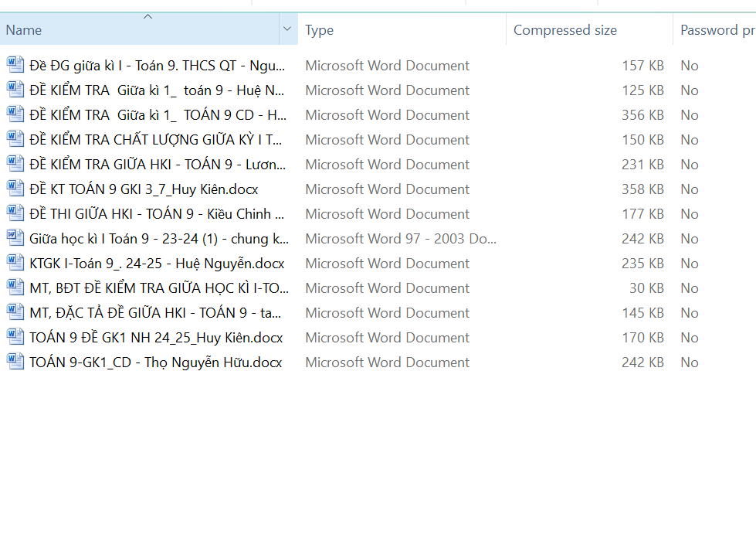Screen dimensions: 756x548
Task: Select MT, ĐẶC TẢ ĐỀ GIỮA HKI file
Action: (155, 313)
